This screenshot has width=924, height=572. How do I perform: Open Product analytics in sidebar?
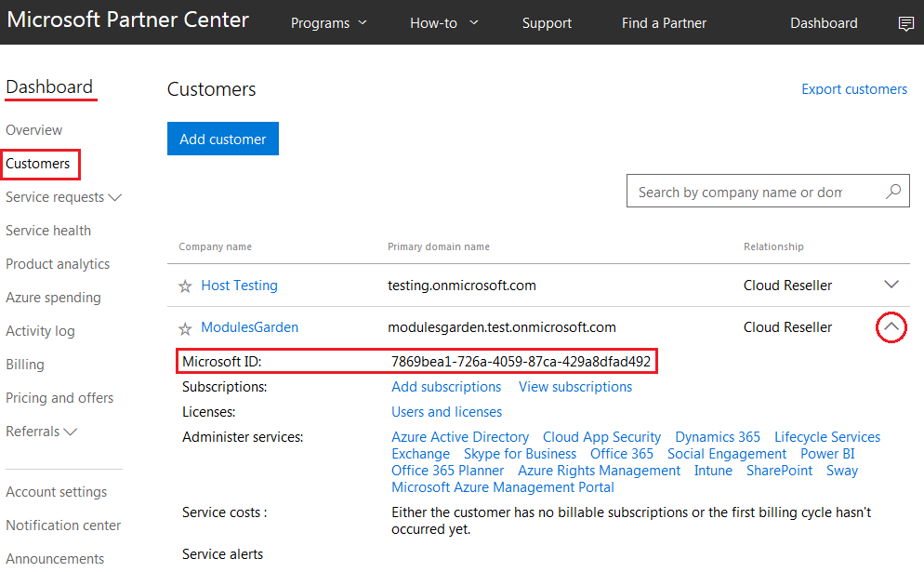58,263
